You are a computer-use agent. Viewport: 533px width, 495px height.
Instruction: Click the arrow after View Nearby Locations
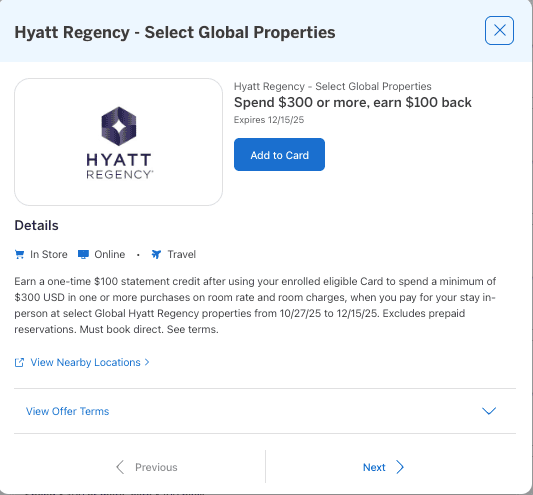coord(147,362)
